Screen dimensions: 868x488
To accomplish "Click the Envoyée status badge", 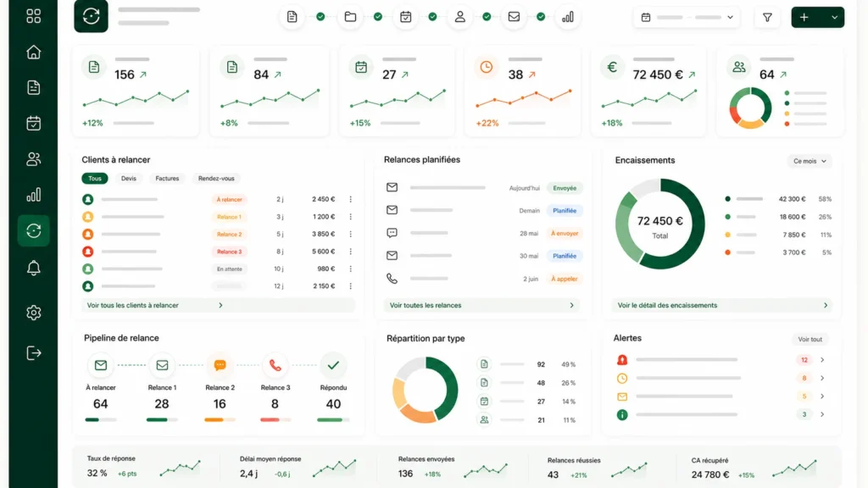I will [x=564, y=188].
